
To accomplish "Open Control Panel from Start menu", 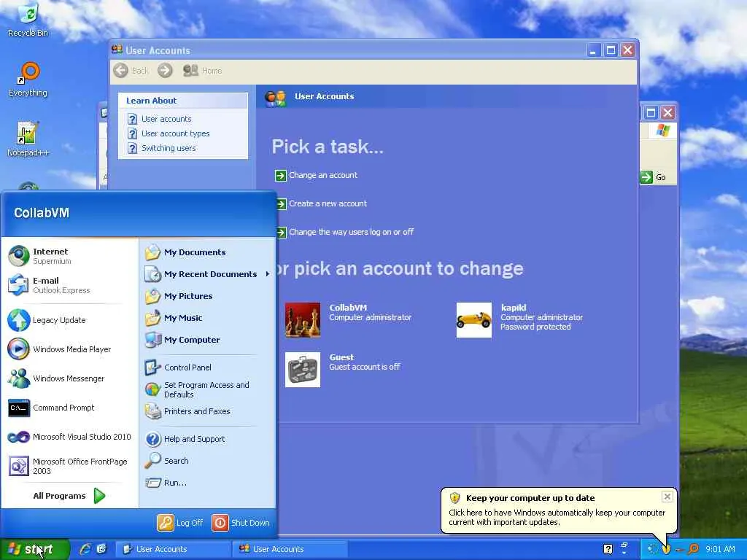I will coord(207,367).
